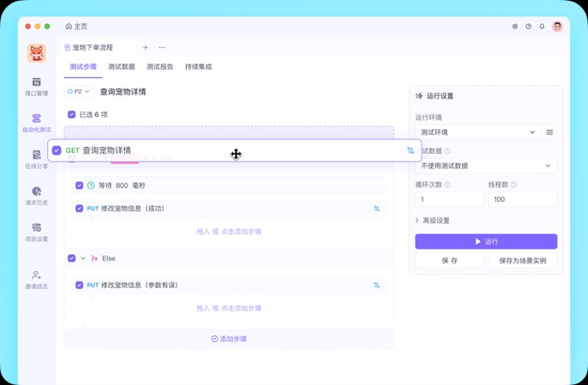Add a new tab with plus icon
The height and width of the screenshot is (385, 588).
(x=146, y=47)
